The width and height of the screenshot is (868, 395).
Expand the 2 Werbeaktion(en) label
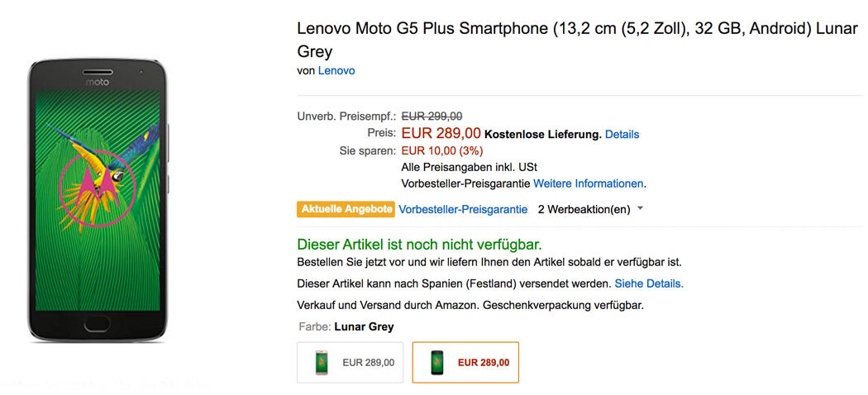tap(584, 209)
